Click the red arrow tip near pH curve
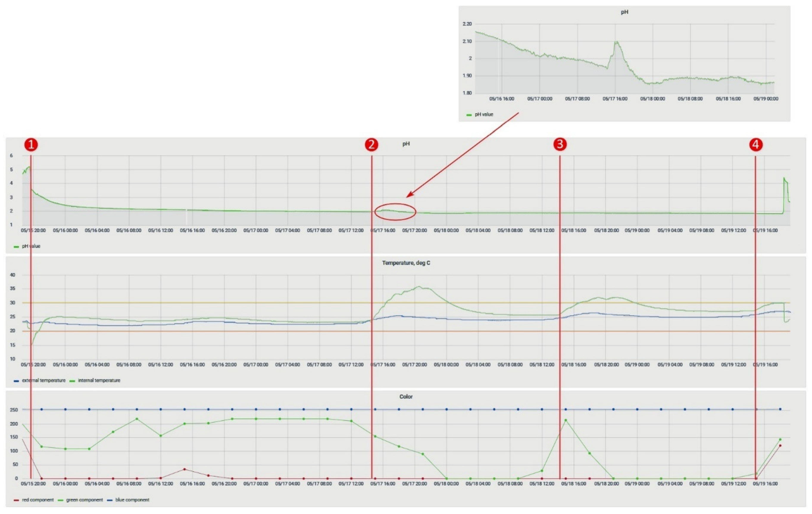812x514 pixels. [x=407, y=197]
